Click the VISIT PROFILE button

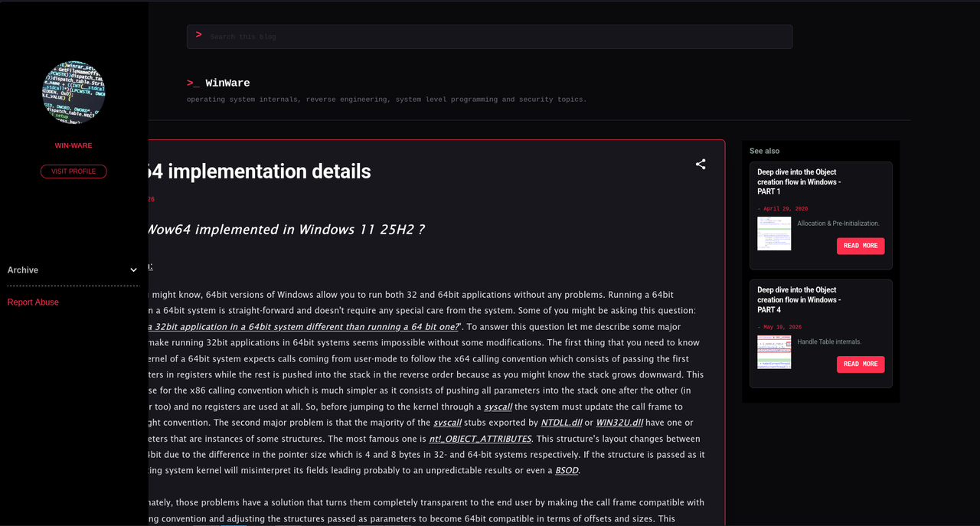73,172
